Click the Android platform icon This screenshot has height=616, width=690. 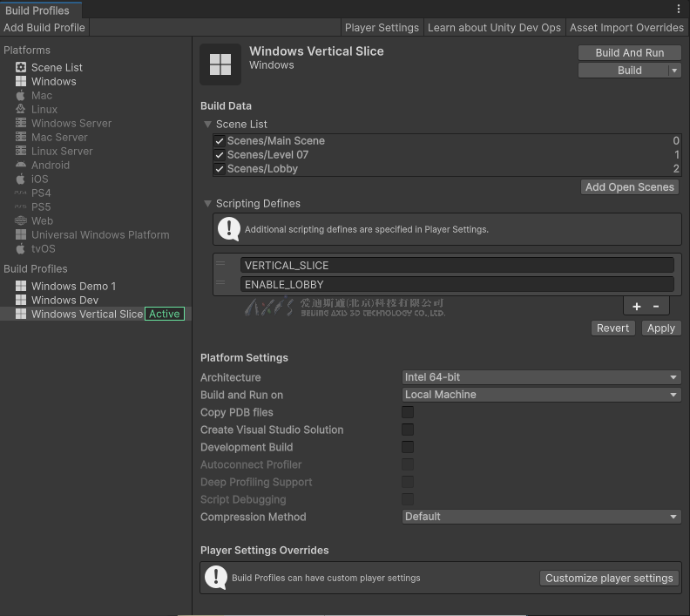(21, 165)
